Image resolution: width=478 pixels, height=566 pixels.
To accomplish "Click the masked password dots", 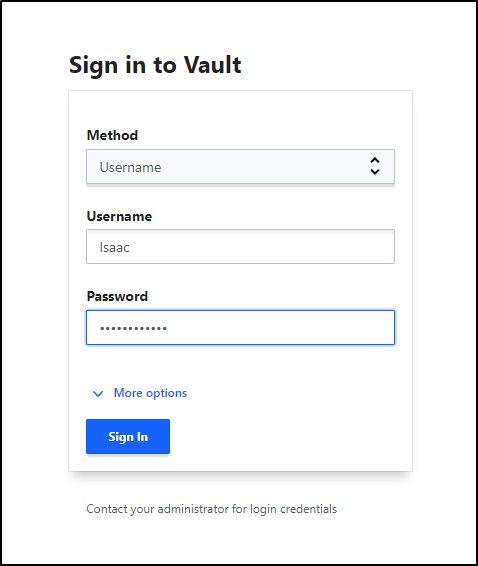I will click(133, 328).
